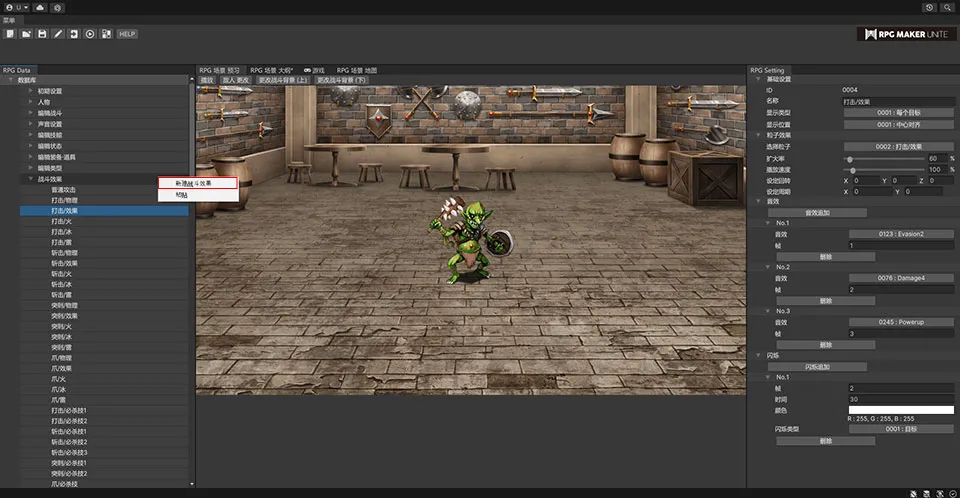Click the 更改战斗背景 (上) button

(x=282, y=79)
